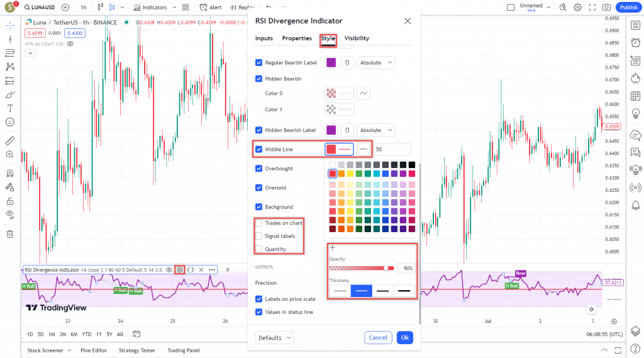The width and height of the screenshot is (644, 358).
Task: Collapse the indicator legend chevron
Action: pyautogui.click(x=30, y=53)
